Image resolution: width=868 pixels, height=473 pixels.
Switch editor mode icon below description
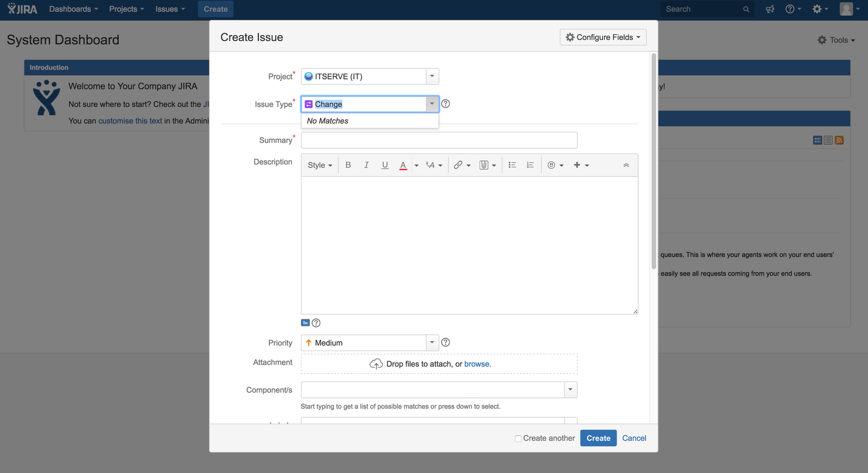point(305,323)
